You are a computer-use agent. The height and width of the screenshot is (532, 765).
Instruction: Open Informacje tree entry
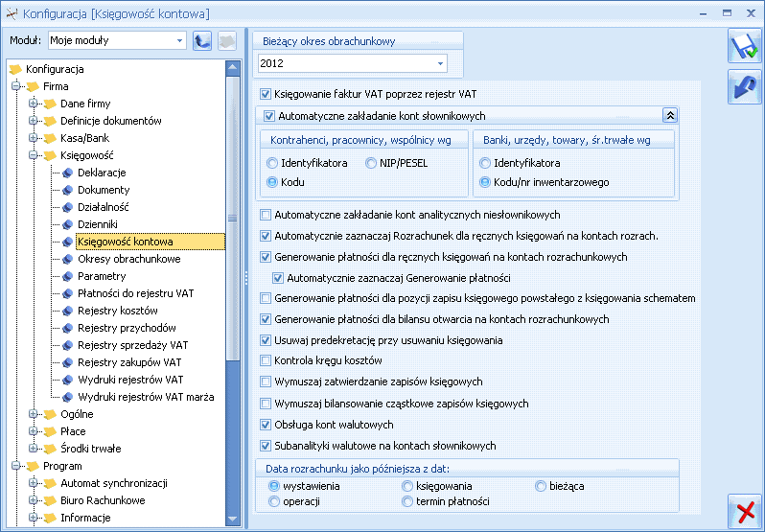coord(85,518)
